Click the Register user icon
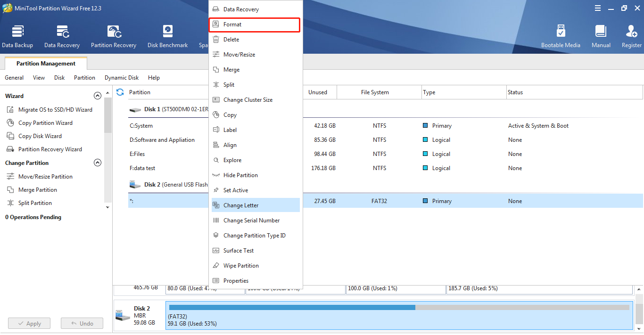The height and width of the screenshot is (335, 644). coord(631,36)
